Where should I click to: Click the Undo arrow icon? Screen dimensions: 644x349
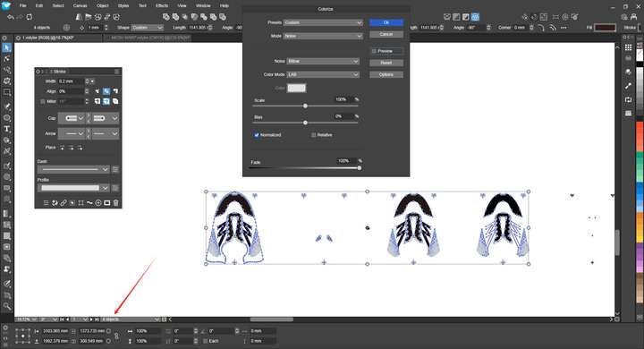point(11,17)
